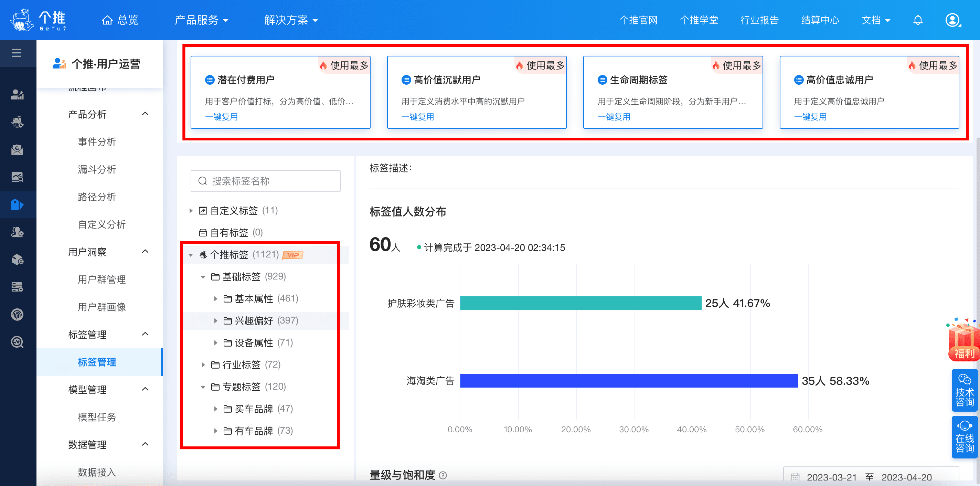The height and width of the screenshot is (486, 980).
Task: Click the server list sidebar icon
Action: coord(17,287)
